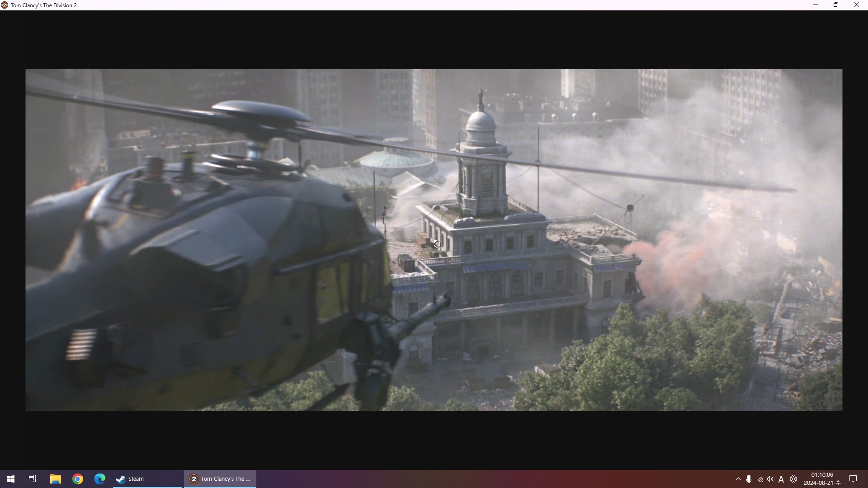This screenshot has width=868, height=488.
Task: Open the clock and date calendar
Action: (x=822, y=479)
